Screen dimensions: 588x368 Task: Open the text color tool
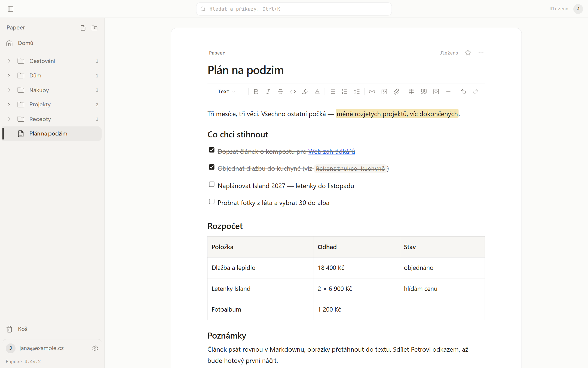coord(317,92)
